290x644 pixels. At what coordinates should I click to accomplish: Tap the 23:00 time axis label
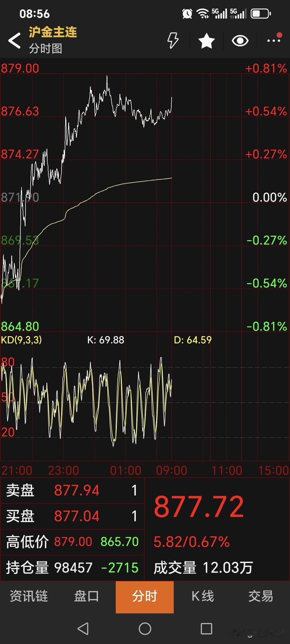pos(63,471)
